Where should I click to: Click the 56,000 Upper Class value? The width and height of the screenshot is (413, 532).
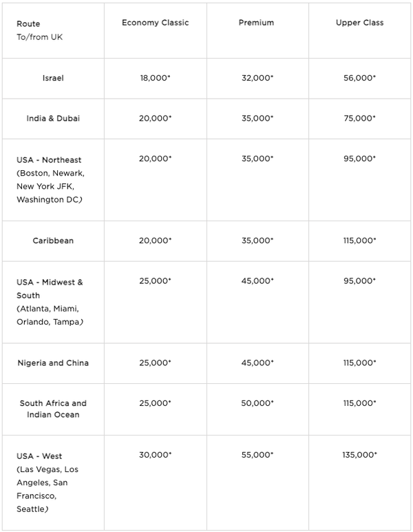(359, 78)
